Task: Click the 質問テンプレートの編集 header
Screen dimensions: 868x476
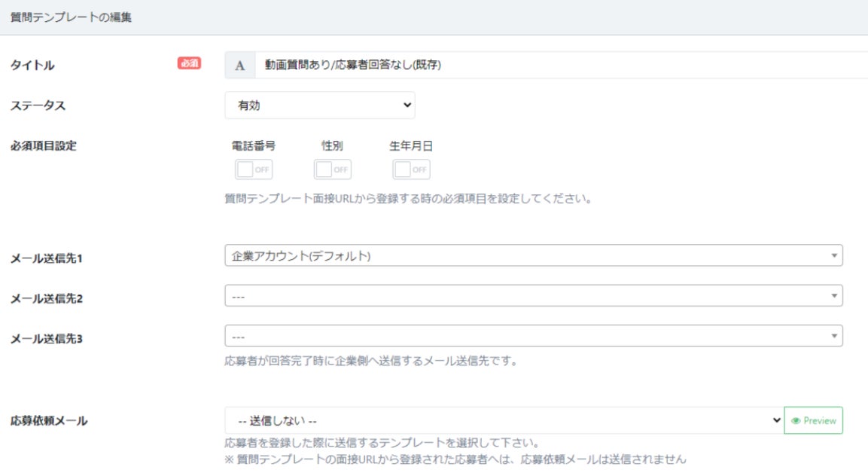Action: [x=71, y=17]
